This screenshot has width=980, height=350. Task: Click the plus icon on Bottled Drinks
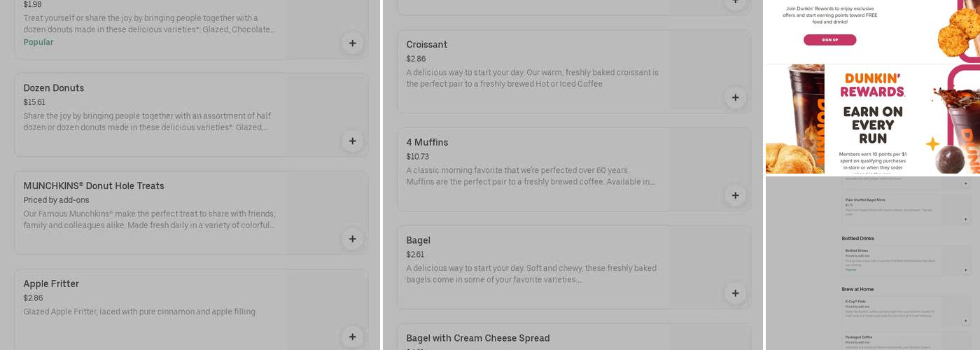coord(965,269)
